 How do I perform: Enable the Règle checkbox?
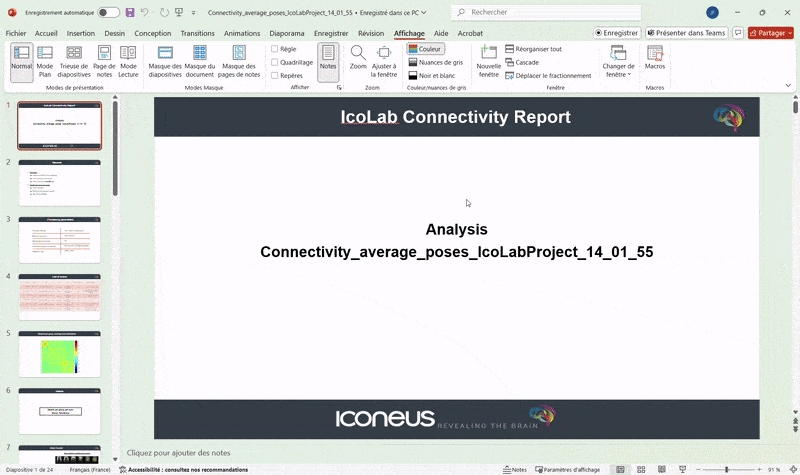coord(274,49)
